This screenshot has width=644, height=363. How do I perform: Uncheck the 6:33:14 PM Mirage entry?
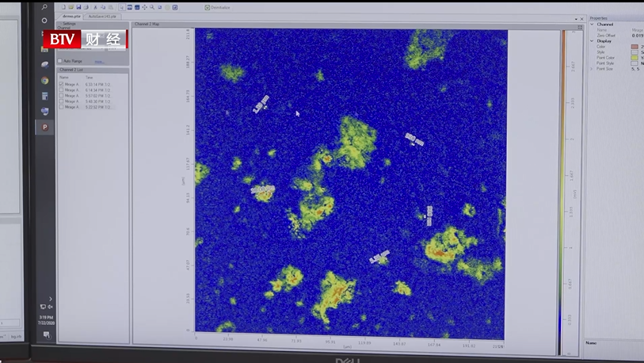tap(61, 84)
